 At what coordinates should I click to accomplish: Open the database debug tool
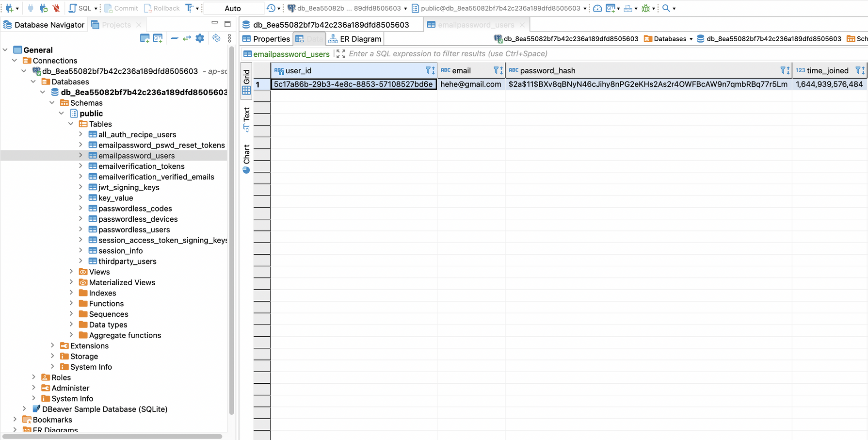[646, 8]
